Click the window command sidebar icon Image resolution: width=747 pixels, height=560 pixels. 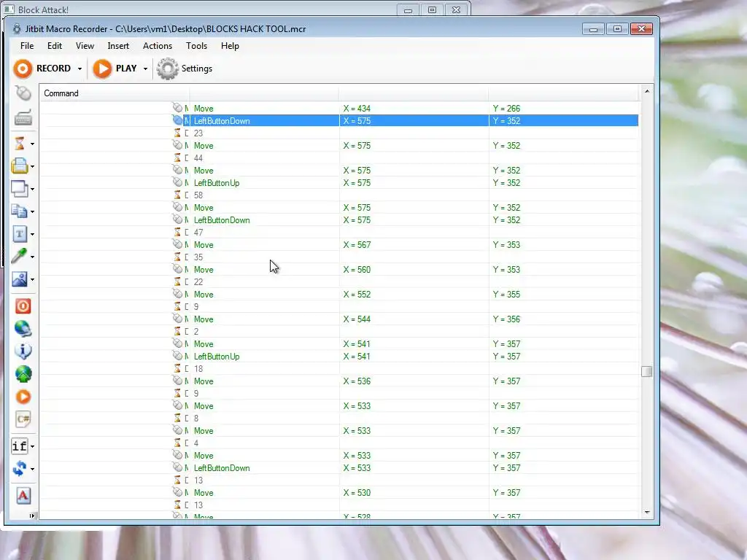[x=20, y=189]
